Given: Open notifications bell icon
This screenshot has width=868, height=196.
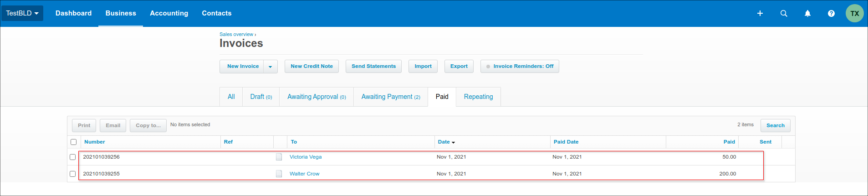Looking at the screenshot, I should [x=807, y=13].
